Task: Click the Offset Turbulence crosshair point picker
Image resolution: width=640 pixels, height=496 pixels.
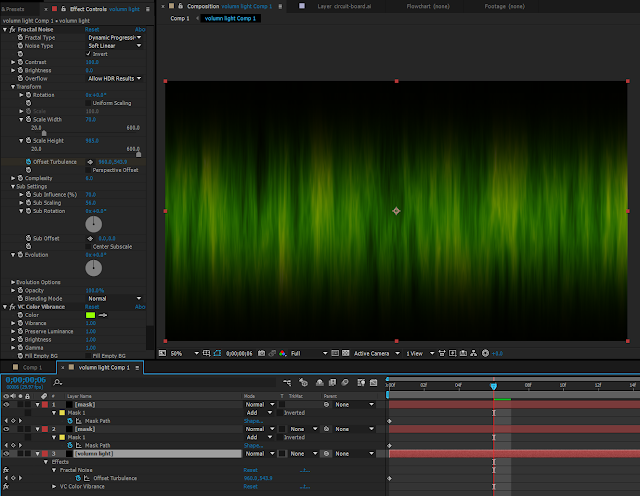Action: (89, 162)
